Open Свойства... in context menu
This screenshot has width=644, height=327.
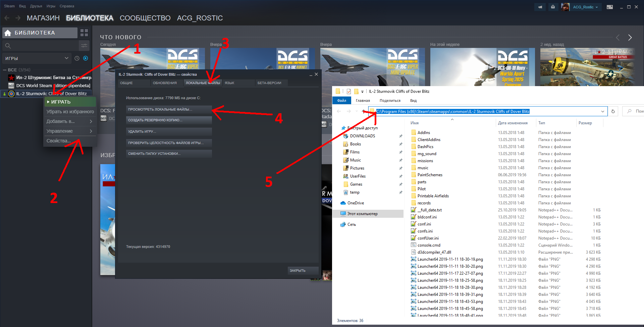(70, 141)
